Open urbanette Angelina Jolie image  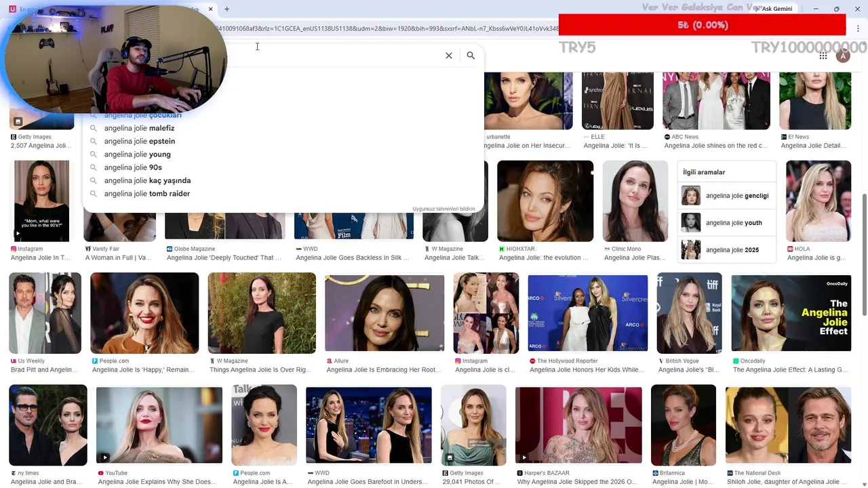[528, 100]
